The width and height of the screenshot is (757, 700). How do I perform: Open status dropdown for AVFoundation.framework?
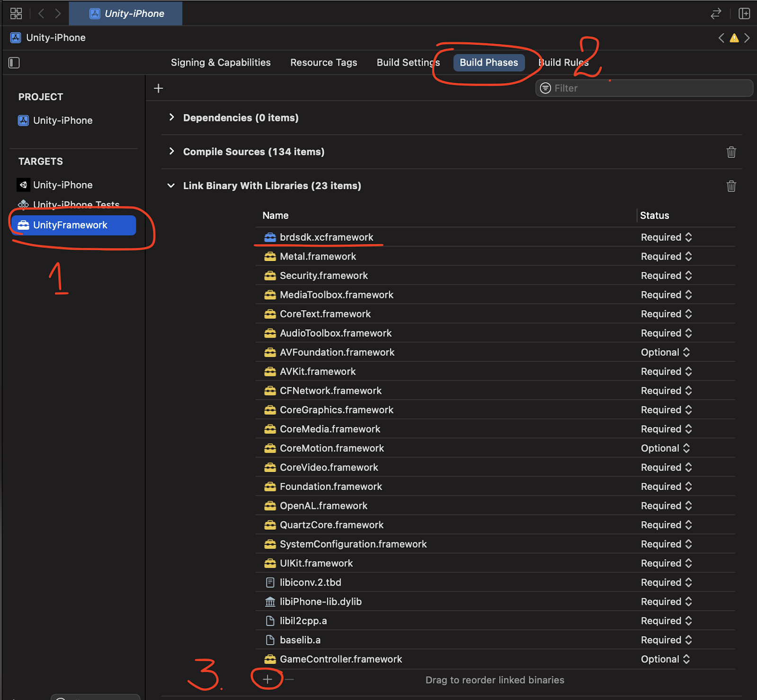pyautogui.click(x=666, y=352)
